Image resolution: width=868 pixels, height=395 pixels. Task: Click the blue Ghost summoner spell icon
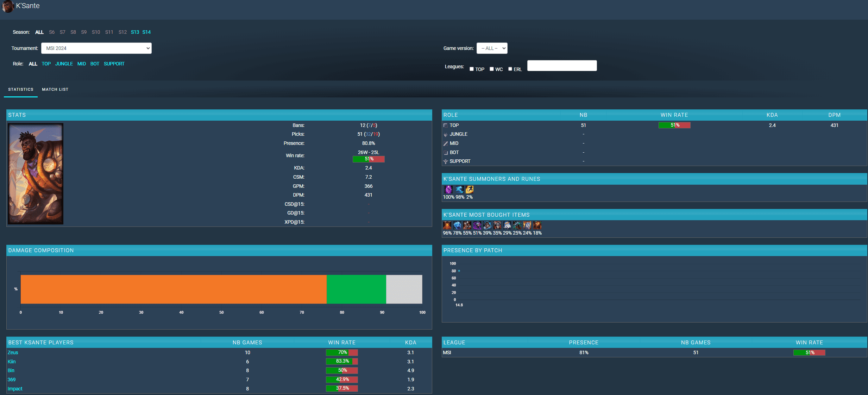point(459,190)
